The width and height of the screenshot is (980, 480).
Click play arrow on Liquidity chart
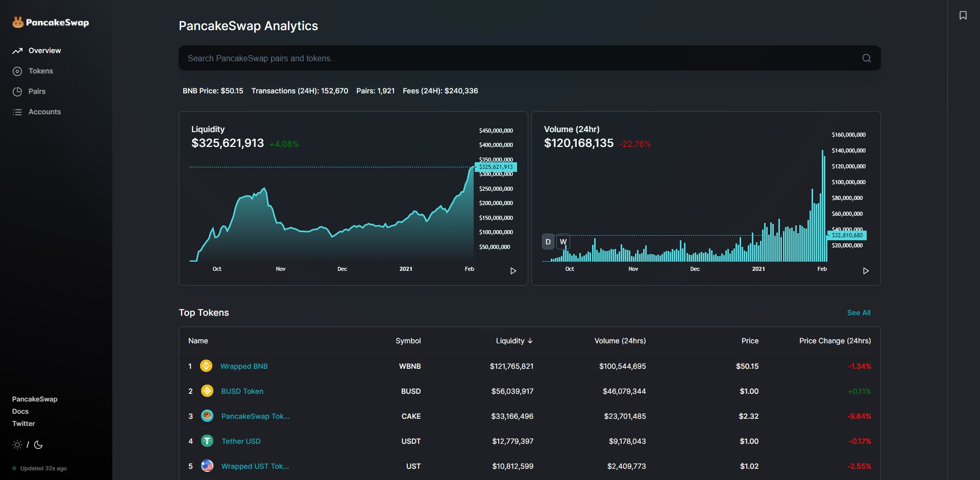click(513, 271)
